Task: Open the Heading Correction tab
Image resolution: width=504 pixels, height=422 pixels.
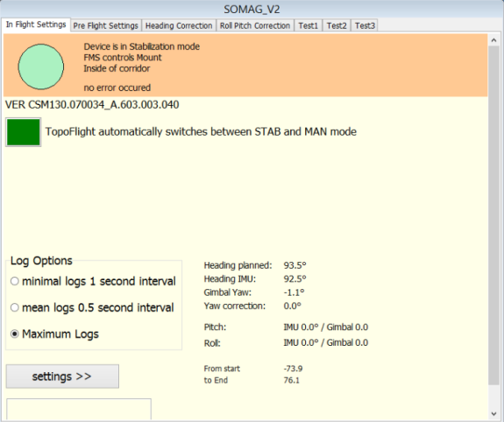Action: click(179, 25)
